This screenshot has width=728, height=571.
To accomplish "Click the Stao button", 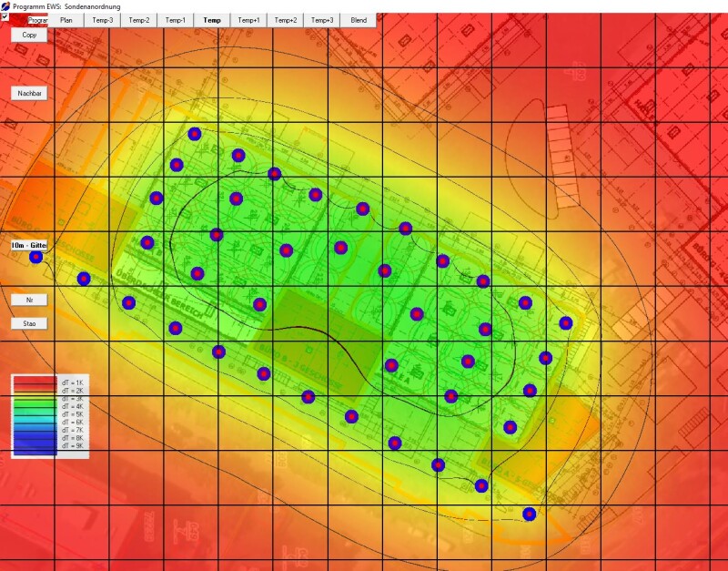I will [x=28, y=323].
